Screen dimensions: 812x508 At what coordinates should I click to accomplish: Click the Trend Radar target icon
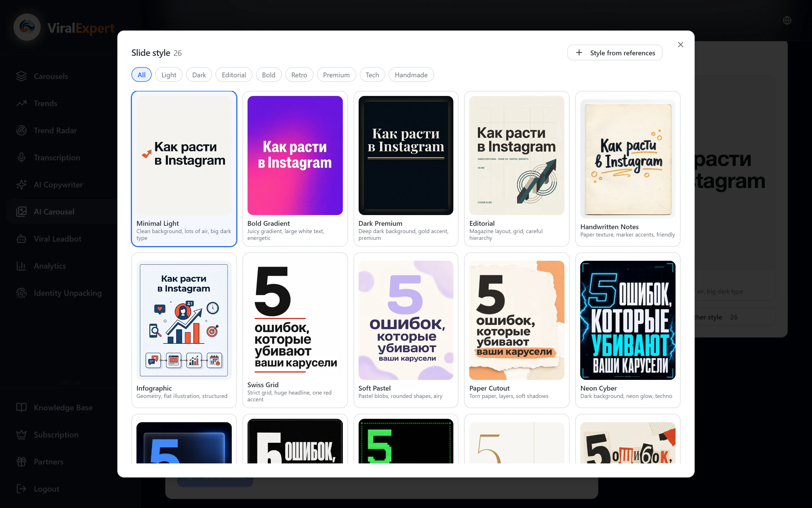pos(21,130)
